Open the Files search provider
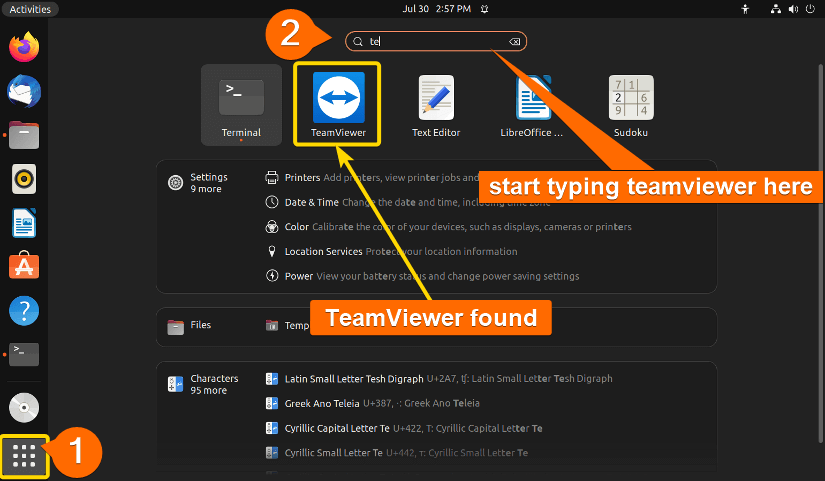The height and width of the screenshot is (481, 825). coord(189,326)
